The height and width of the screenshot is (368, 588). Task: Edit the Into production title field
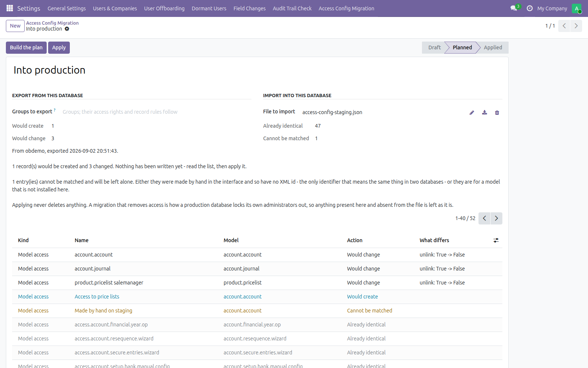coord(257,70)
